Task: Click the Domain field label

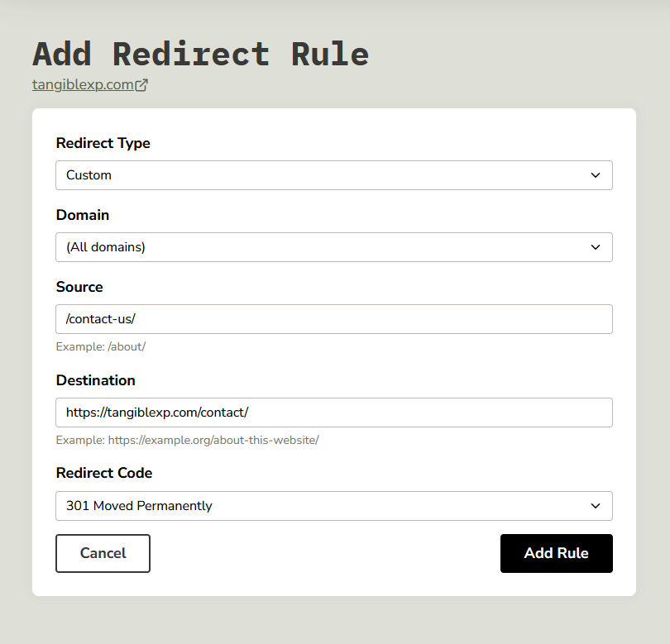Action: click(83, 215)
